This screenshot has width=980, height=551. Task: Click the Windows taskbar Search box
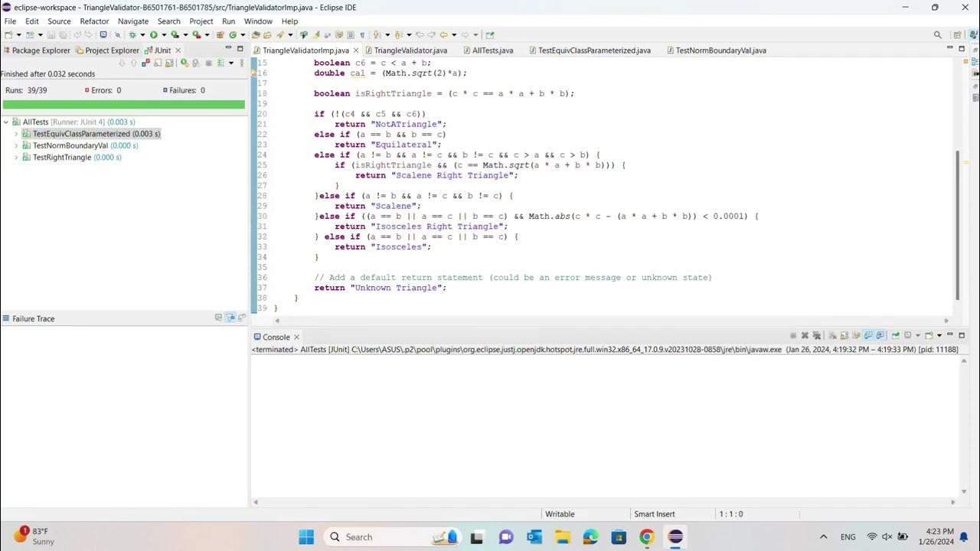pyautogui.click(x=392, y=536)
